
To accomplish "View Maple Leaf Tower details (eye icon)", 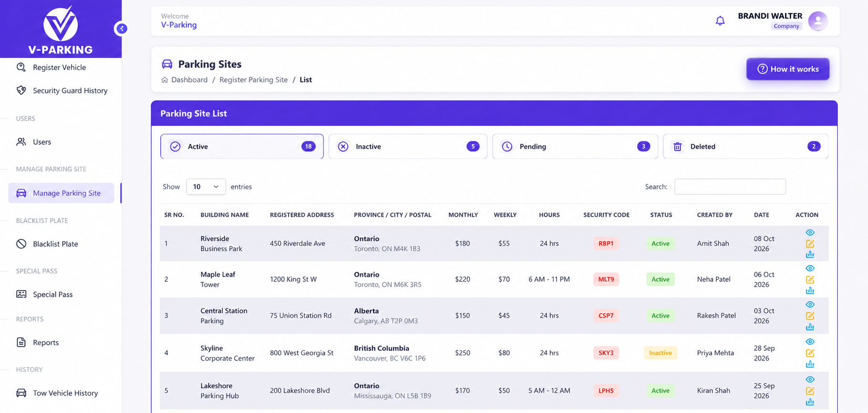I will point(810,268).
